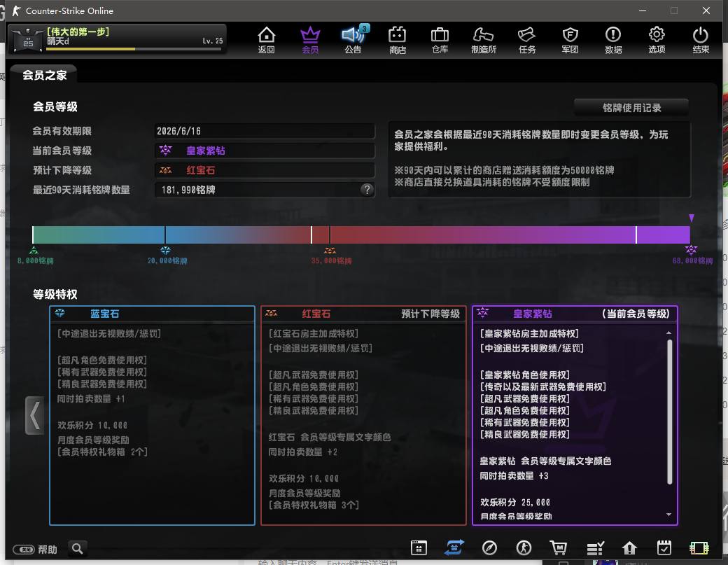Click scroll-down arrow in 皇家紫钻 panel

point(668,515)
